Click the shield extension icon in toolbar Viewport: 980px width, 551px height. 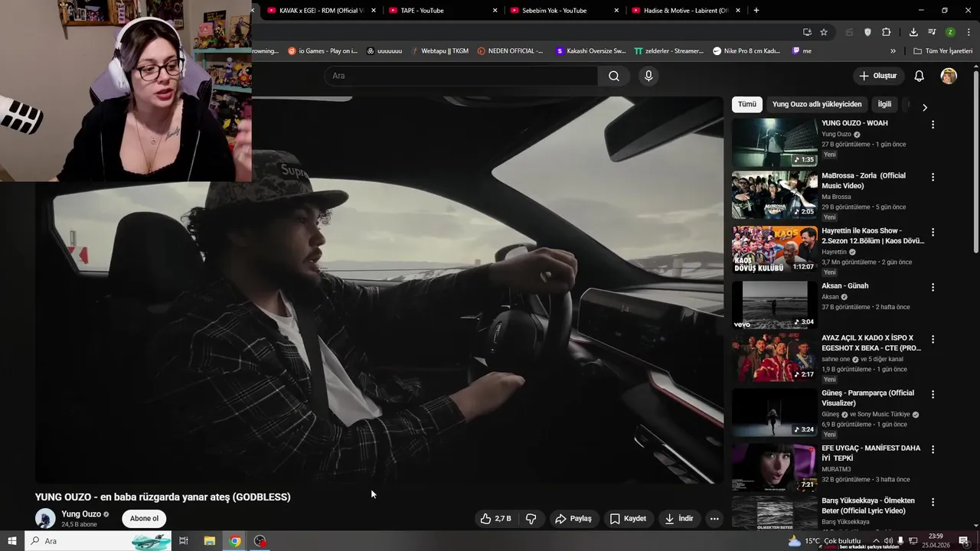point(867,32)
